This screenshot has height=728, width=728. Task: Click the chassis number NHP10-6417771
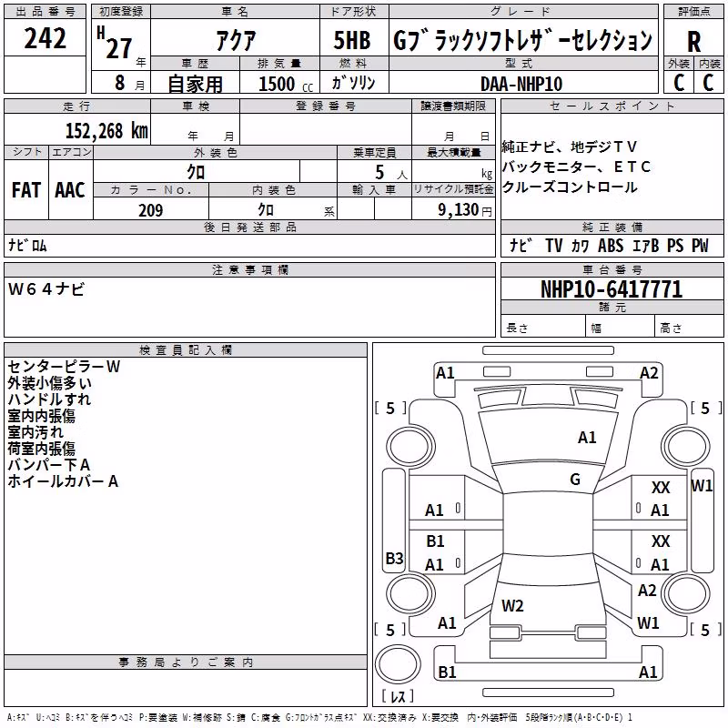[612, 289]
